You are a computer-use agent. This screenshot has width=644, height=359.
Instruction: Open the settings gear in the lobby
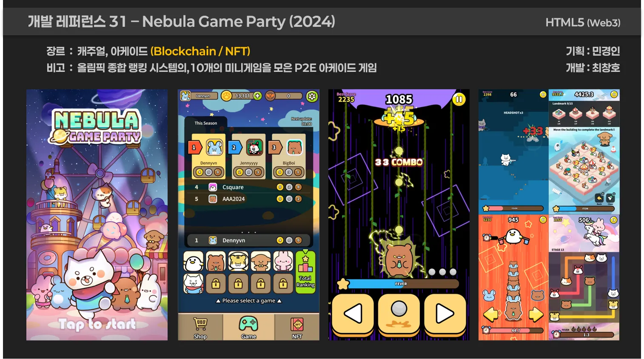312,96
